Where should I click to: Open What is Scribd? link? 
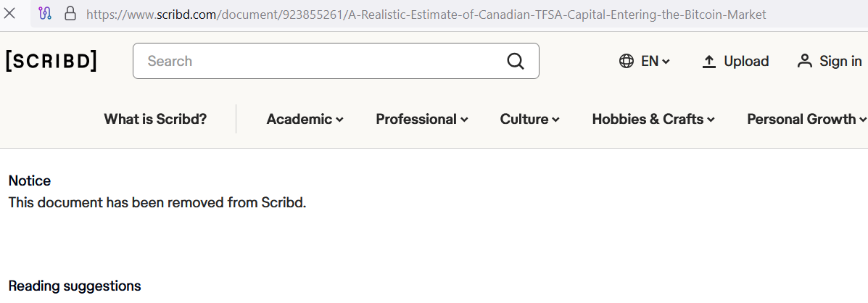pyautogui.click(x=155, y=119)
